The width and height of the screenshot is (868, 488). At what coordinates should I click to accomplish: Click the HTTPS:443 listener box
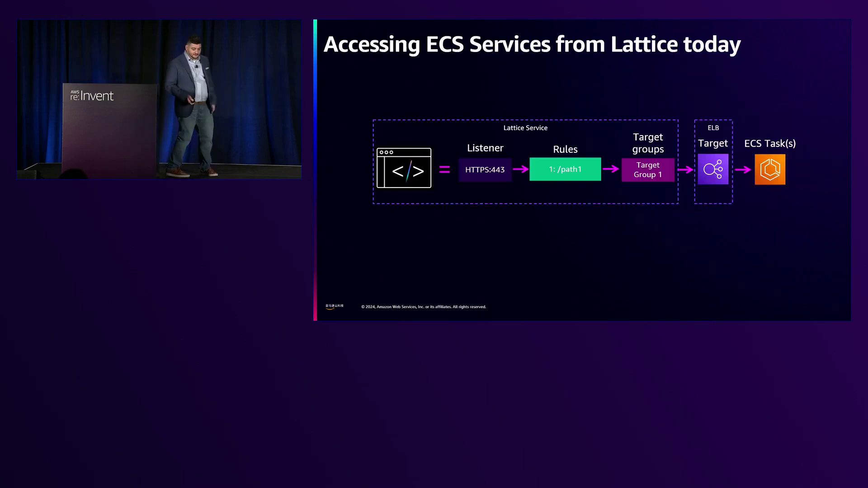pyautogui.click(x=485, y=169)
